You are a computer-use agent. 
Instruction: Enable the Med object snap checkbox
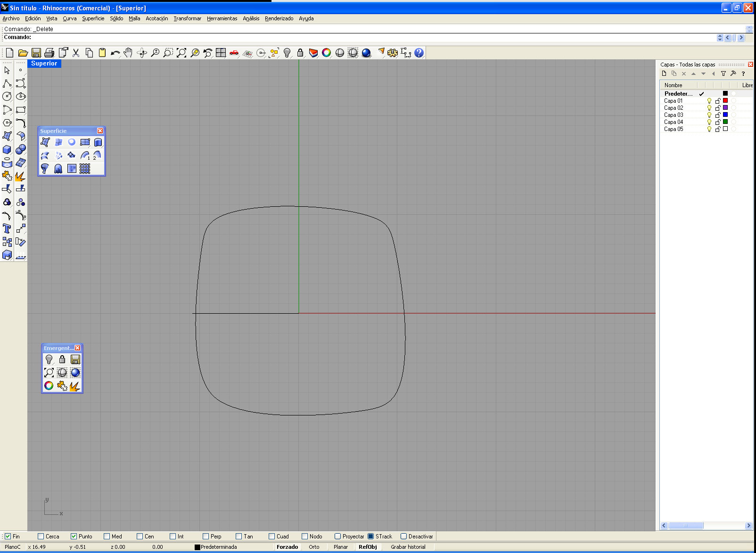click(107, 536)
